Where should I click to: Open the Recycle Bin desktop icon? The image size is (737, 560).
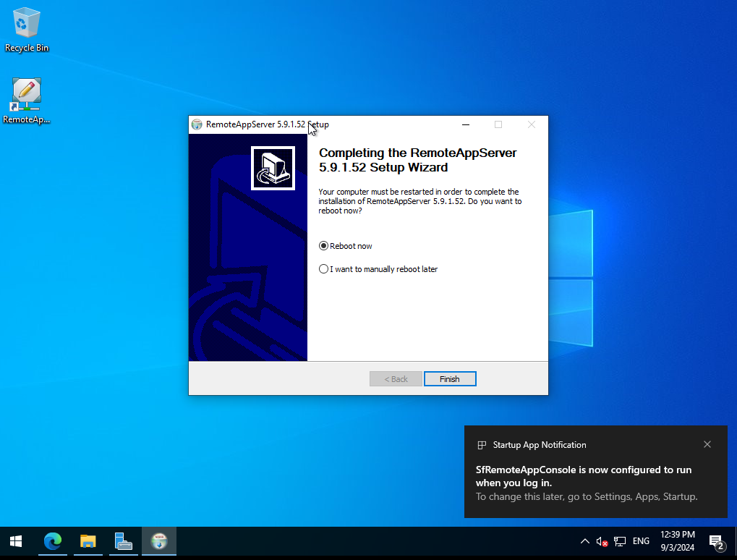click(x=26, y=30)
